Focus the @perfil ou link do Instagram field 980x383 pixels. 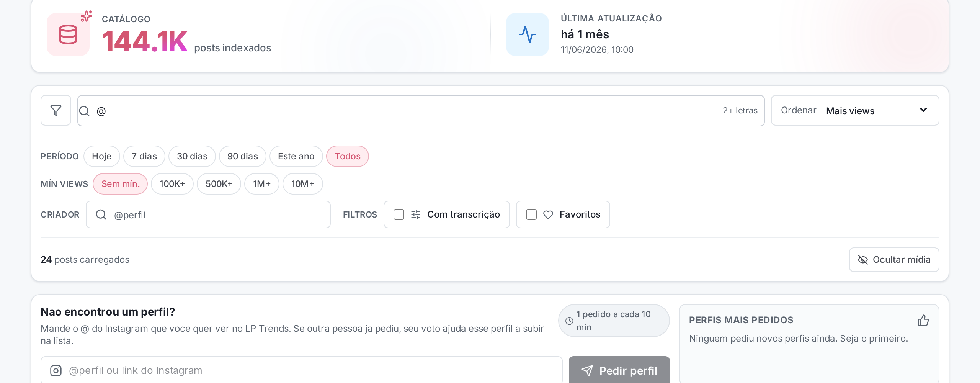(302, 370)
